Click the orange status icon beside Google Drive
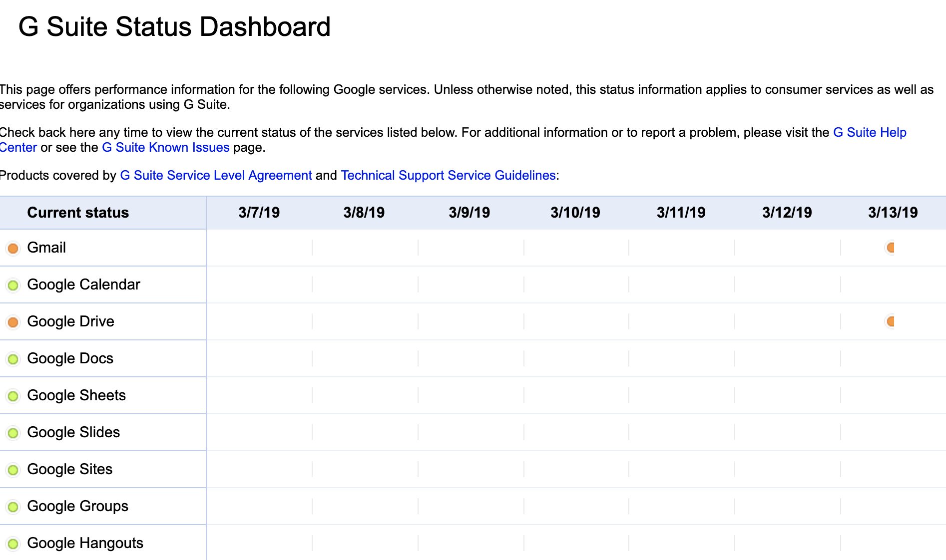The width and height of the screenshot is (946, 560). (x=13, y=322)
